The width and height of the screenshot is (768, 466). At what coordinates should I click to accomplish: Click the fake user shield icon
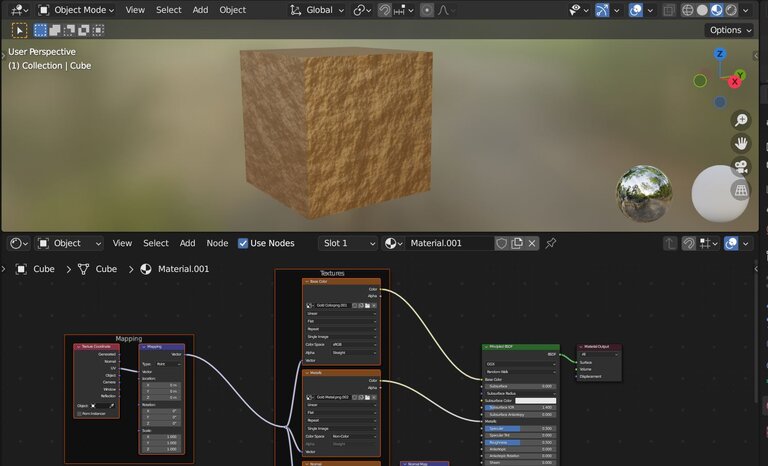coord(502,243)
